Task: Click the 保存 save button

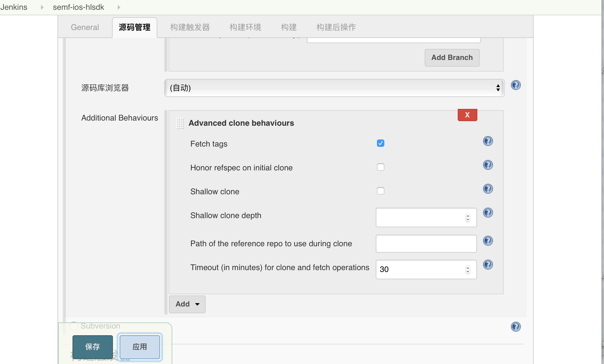Action: (92, 347)
